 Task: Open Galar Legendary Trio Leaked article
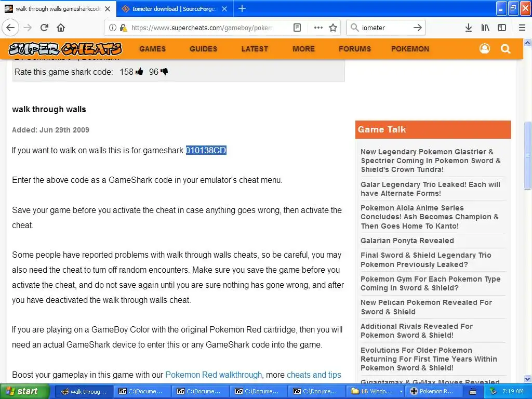pos(430,189)
